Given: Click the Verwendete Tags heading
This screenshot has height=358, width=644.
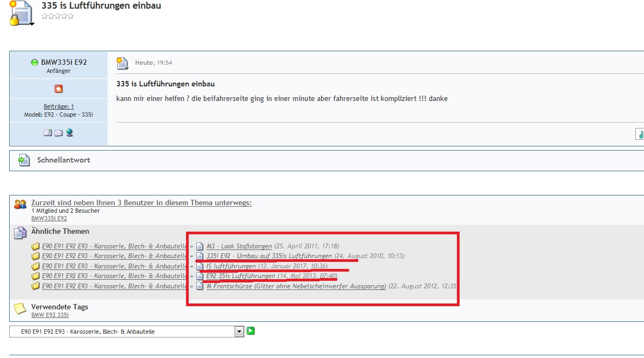Looking at the screenshot, I should click(x=59, y=307).
